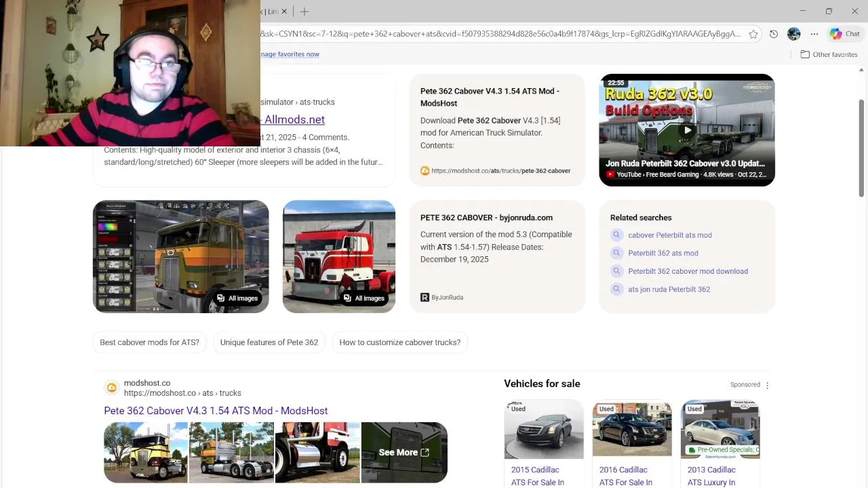Play the Ruda 362 v3.0 video

[x=687, y=129]
